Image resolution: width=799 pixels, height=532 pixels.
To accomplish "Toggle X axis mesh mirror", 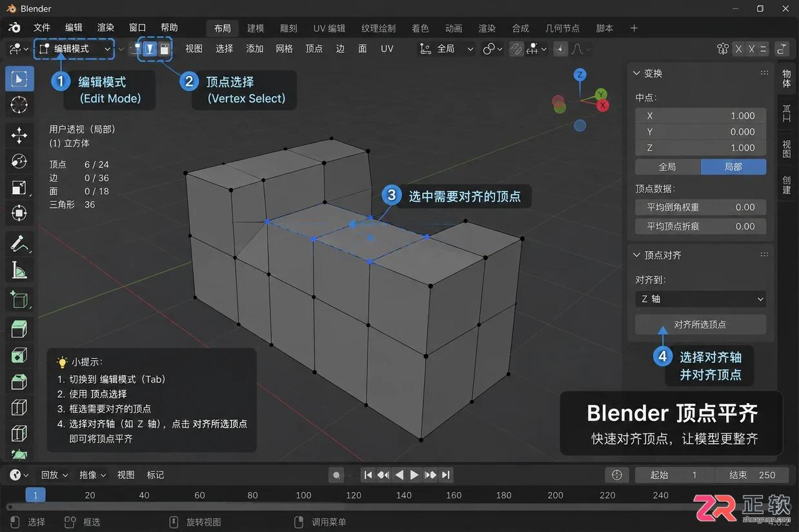I will [x=739, y=49].
